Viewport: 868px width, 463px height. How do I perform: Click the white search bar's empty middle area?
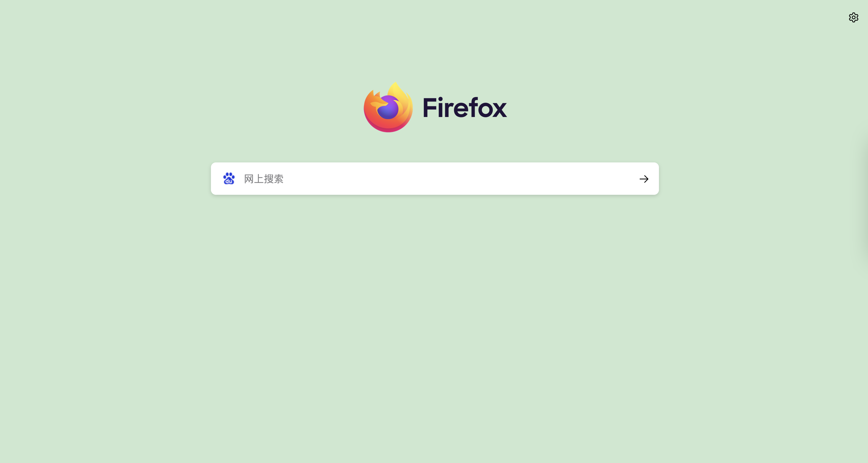(x=455, y=179)
